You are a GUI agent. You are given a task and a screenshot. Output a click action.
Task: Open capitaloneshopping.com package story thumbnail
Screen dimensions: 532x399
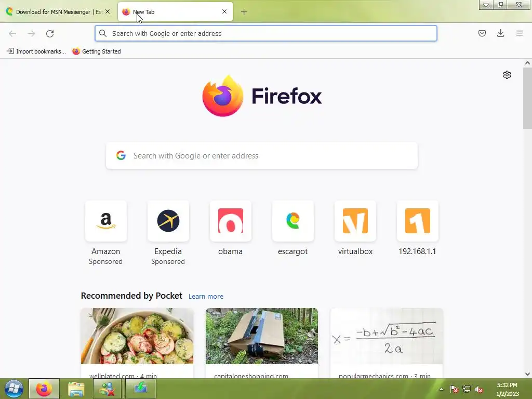pyautogui.click(x=262, y=336)
